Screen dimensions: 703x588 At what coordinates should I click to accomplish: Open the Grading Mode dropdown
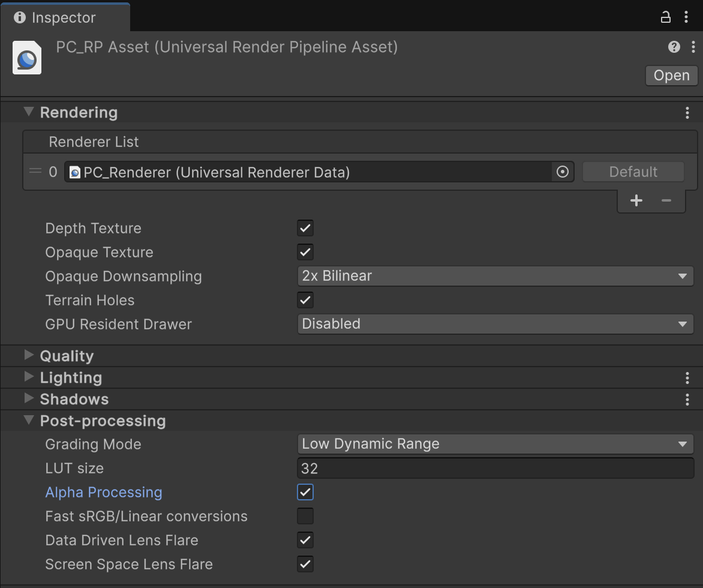click(x=495, y=444)
